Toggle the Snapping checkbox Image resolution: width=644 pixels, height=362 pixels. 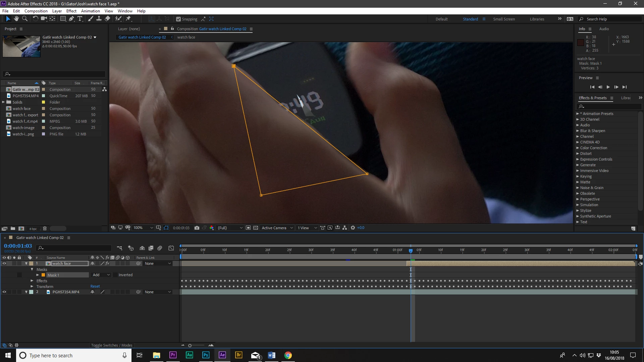point(178,19)
